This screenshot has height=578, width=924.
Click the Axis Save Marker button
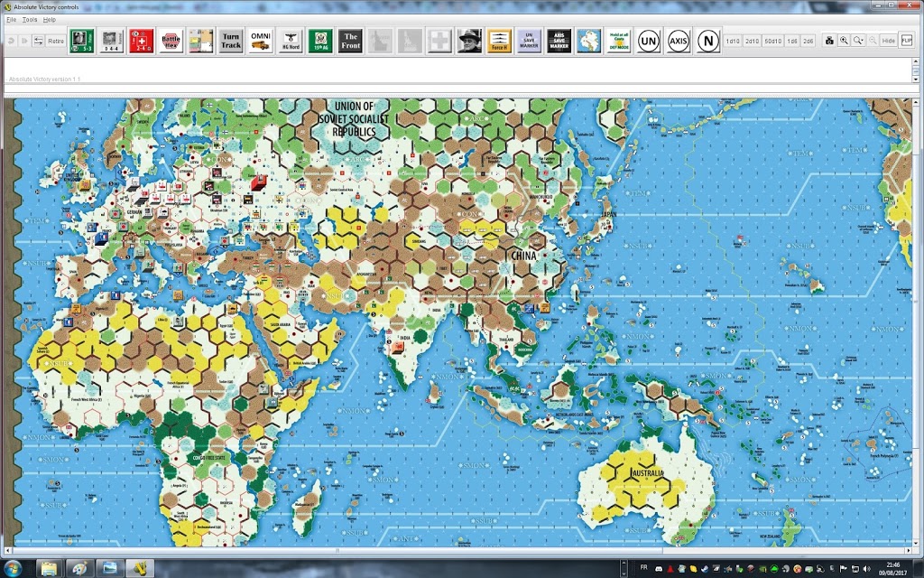point(559,41)
